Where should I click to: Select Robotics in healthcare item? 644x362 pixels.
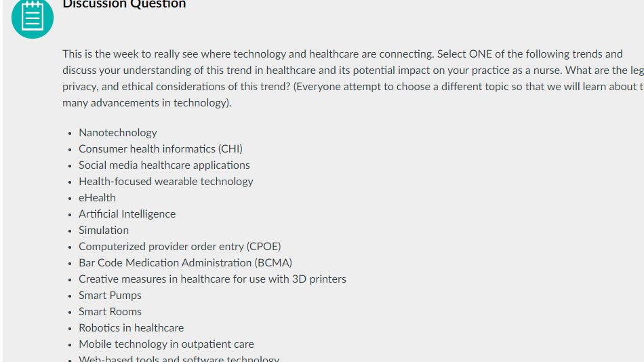pos(131,327)
